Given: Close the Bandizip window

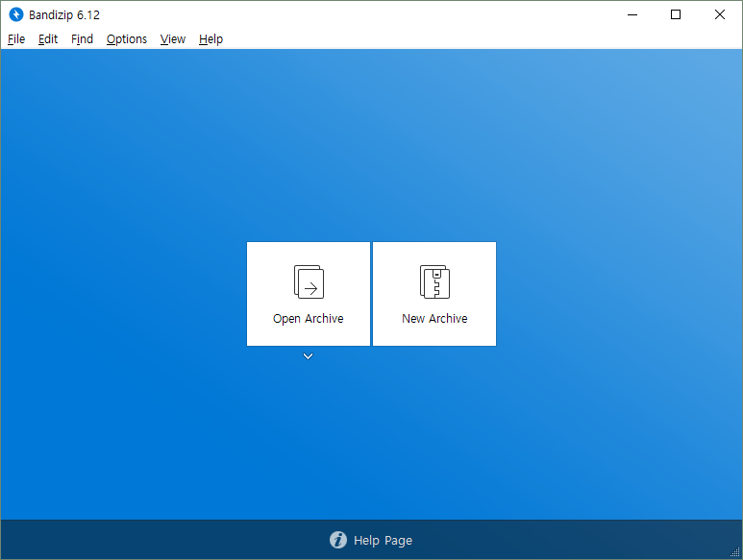Looking at the screenshot, I should point(720,14).
